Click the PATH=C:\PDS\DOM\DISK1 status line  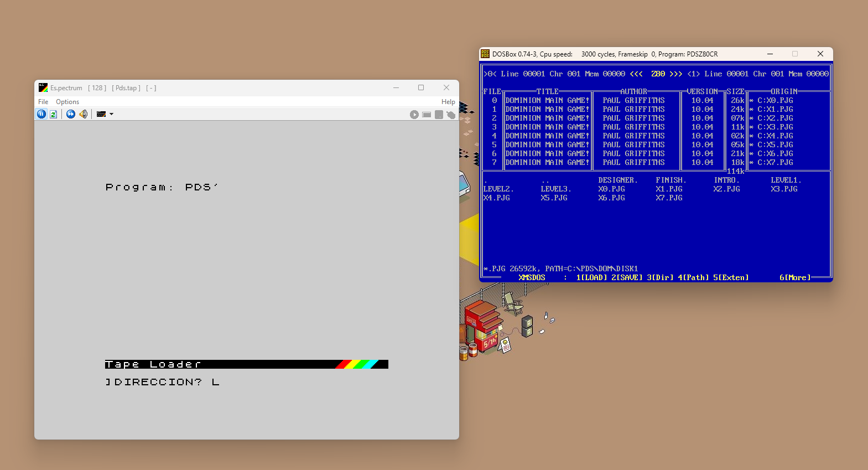pos(591,268)
